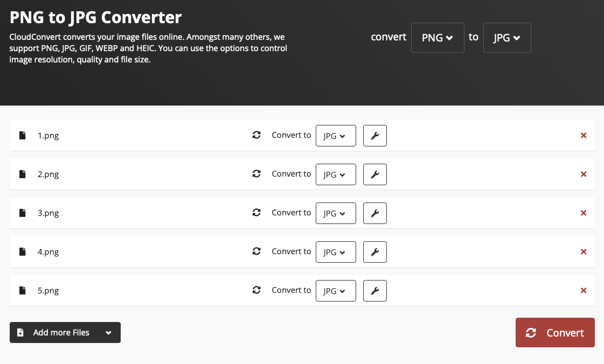Click the refresh arrows icon for 4.png

(x=256, y=251)
